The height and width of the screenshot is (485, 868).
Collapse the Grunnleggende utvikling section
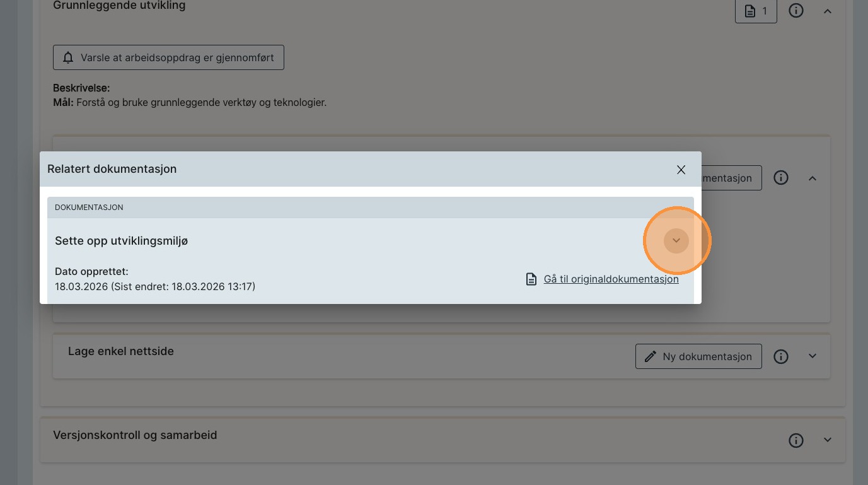[828, 11]
